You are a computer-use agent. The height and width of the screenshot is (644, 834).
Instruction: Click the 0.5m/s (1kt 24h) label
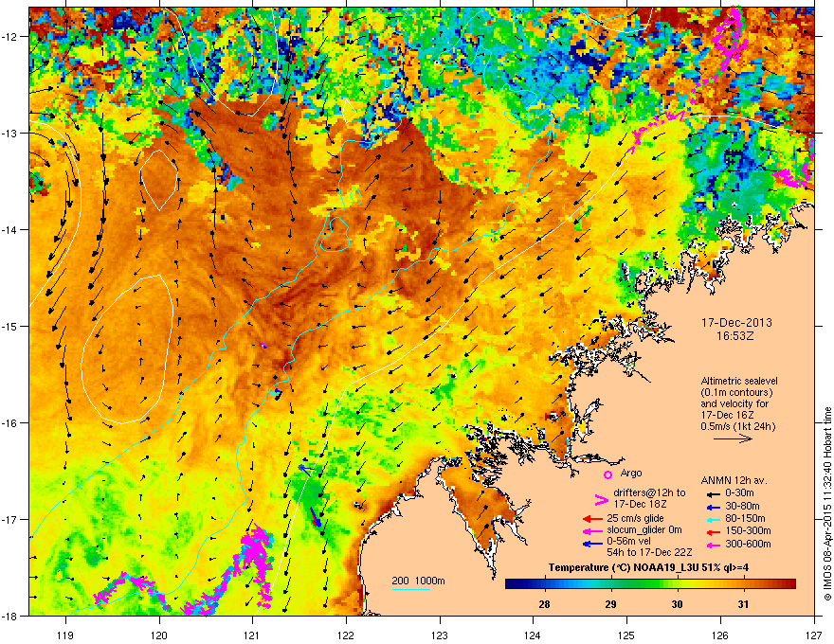click(737, 426)
